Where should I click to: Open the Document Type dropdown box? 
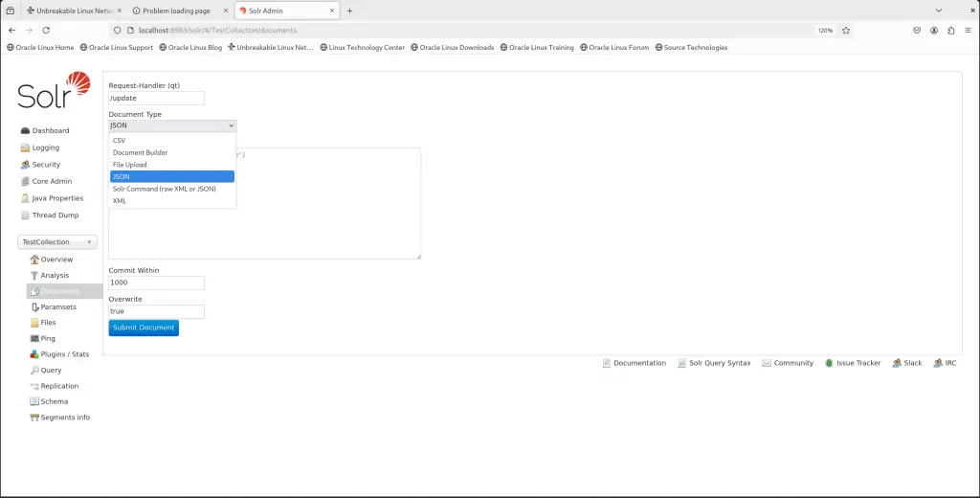(x=172, y=125)
